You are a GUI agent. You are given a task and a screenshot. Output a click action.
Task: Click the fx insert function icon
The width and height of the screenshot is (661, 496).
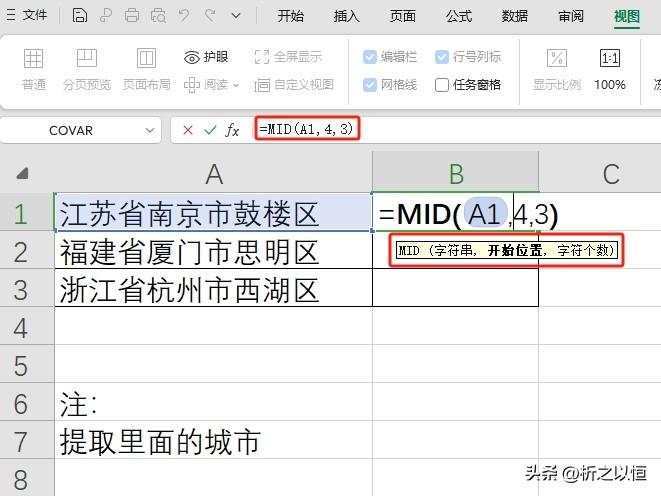coord(232,130)
